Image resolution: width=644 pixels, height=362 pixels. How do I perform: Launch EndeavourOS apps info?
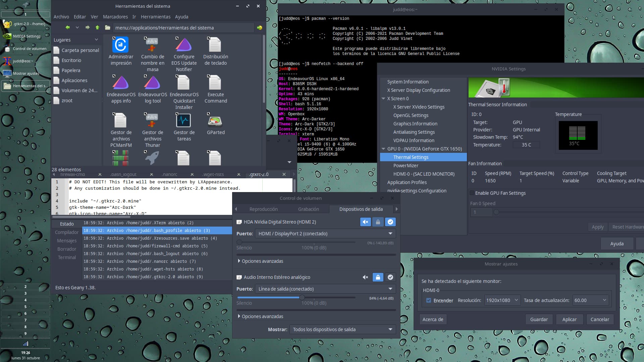coord(121,89)
